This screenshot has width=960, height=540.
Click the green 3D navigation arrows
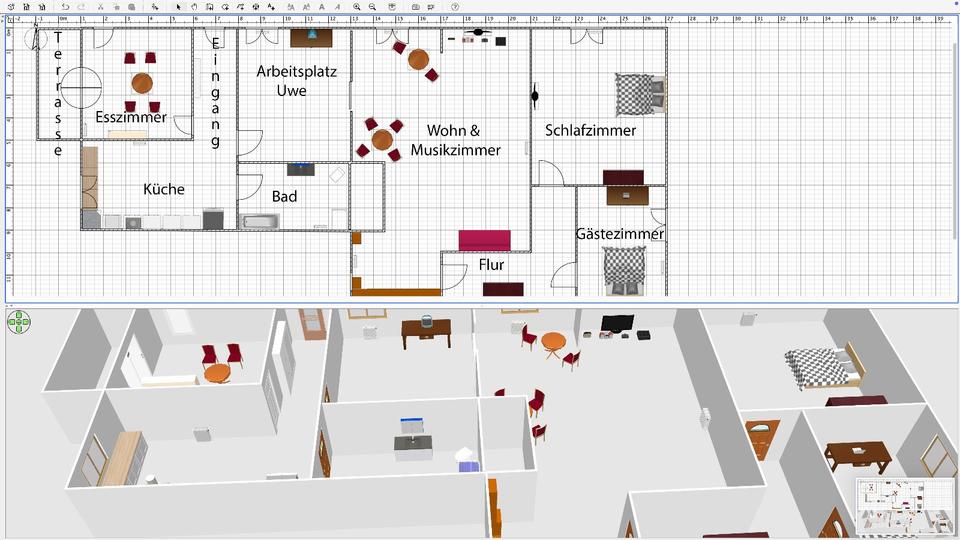(x=19, y=322)
